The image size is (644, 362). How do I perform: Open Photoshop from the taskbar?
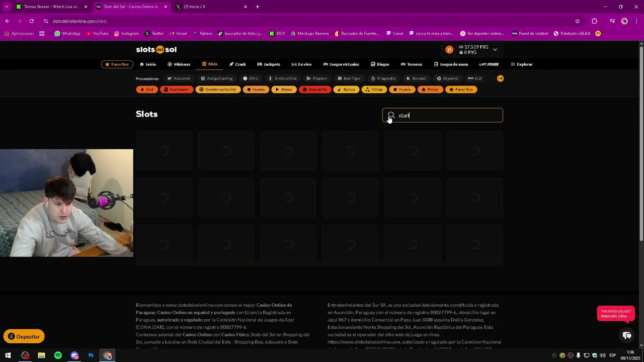click(91, 355)
